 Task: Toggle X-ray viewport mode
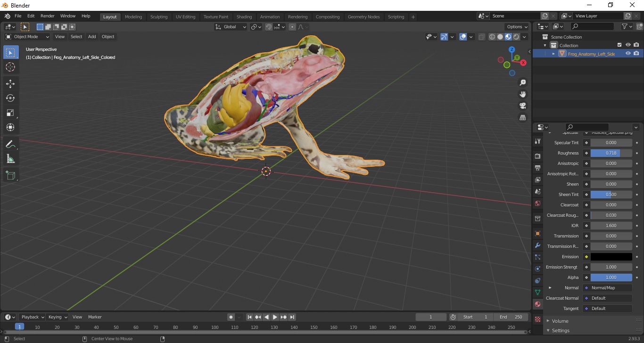481,37
